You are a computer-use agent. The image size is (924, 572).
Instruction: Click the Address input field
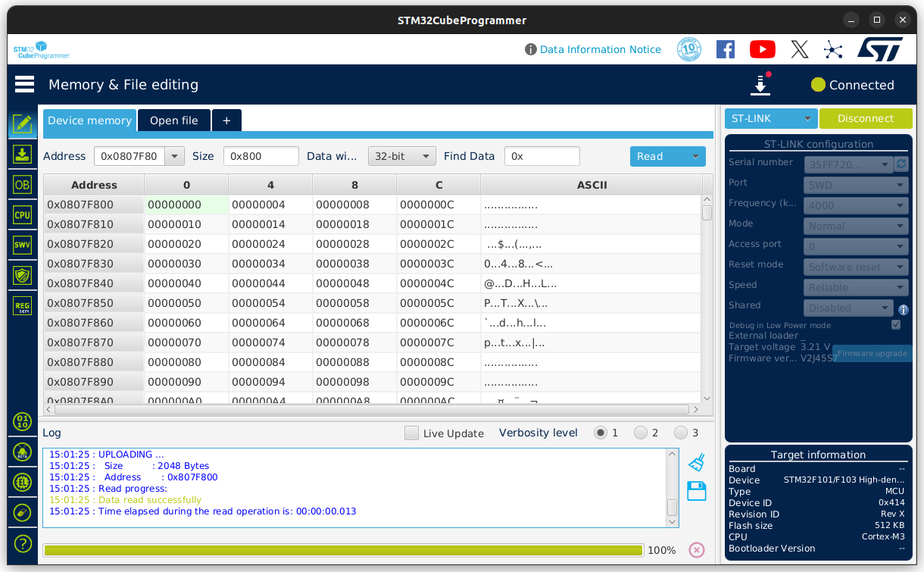tap(130, 156)
